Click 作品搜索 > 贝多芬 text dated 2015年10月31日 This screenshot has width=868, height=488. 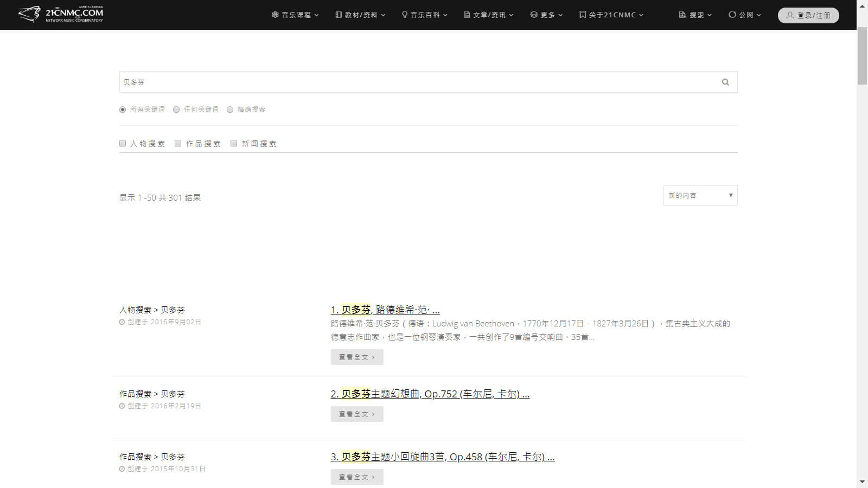pos(152,457)
